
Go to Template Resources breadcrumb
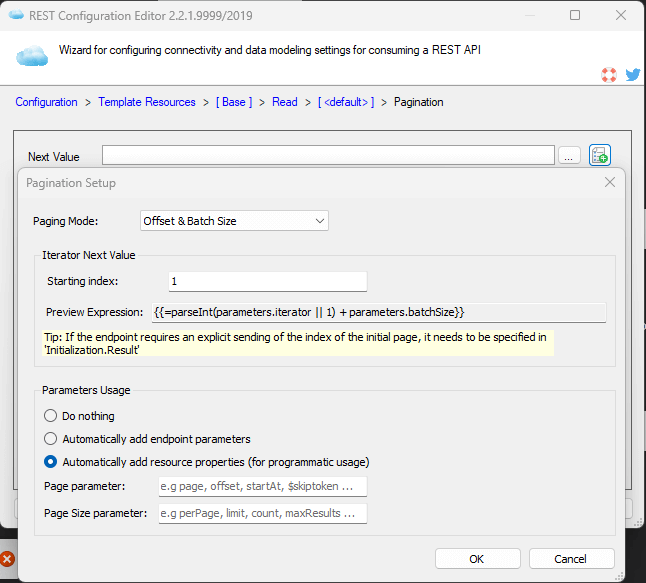pyautogui.click(x=147, y=102)
